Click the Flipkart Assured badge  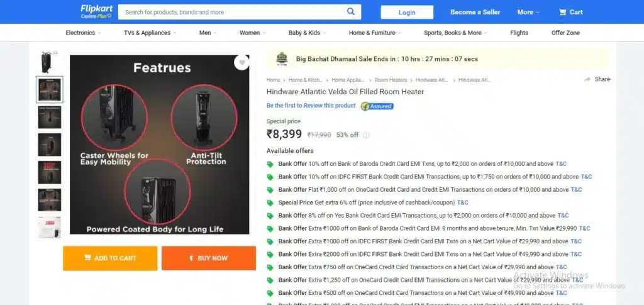(x=377, y=106)
